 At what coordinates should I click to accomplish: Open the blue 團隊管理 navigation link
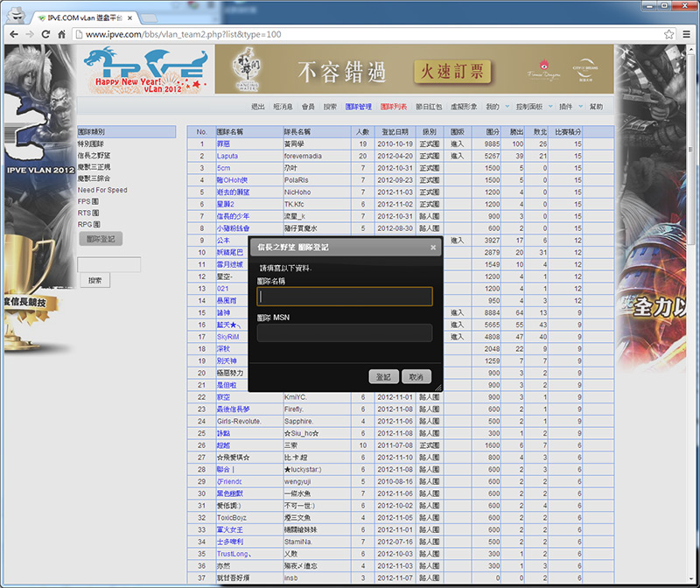[359, 107]
